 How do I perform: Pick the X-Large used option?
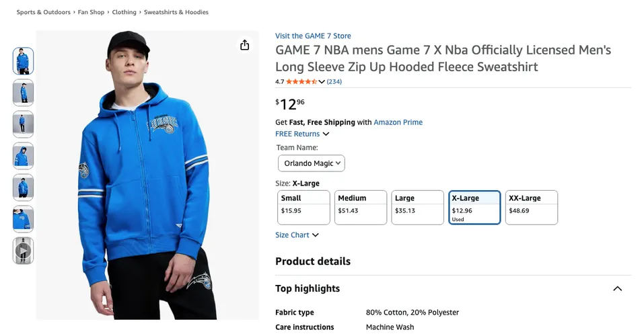pos(474,208)
